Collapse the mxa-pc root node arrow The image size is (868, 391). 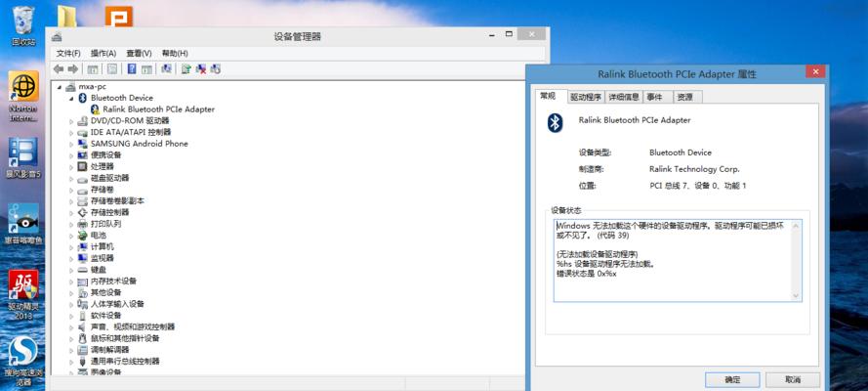60,86
